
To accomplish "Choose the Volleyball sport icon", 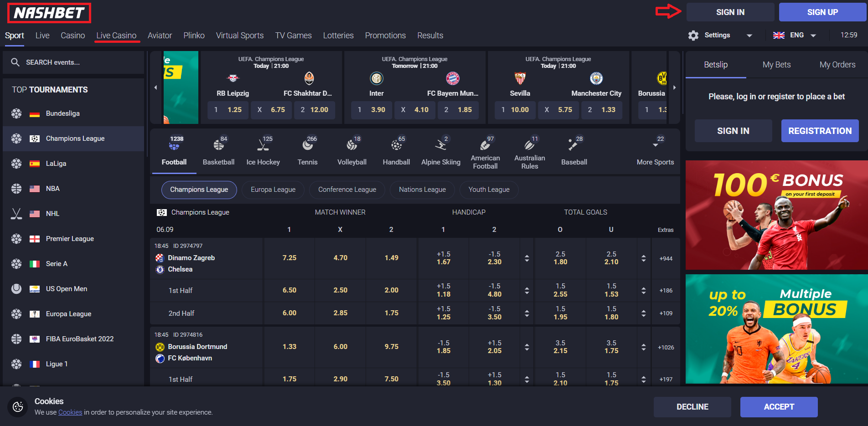I will 351,145.
